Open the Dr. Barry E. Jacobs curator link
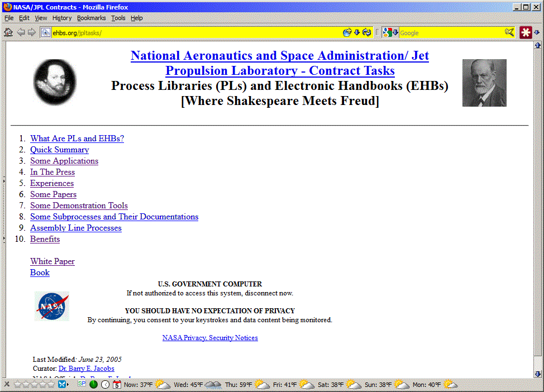 point(87,369)
